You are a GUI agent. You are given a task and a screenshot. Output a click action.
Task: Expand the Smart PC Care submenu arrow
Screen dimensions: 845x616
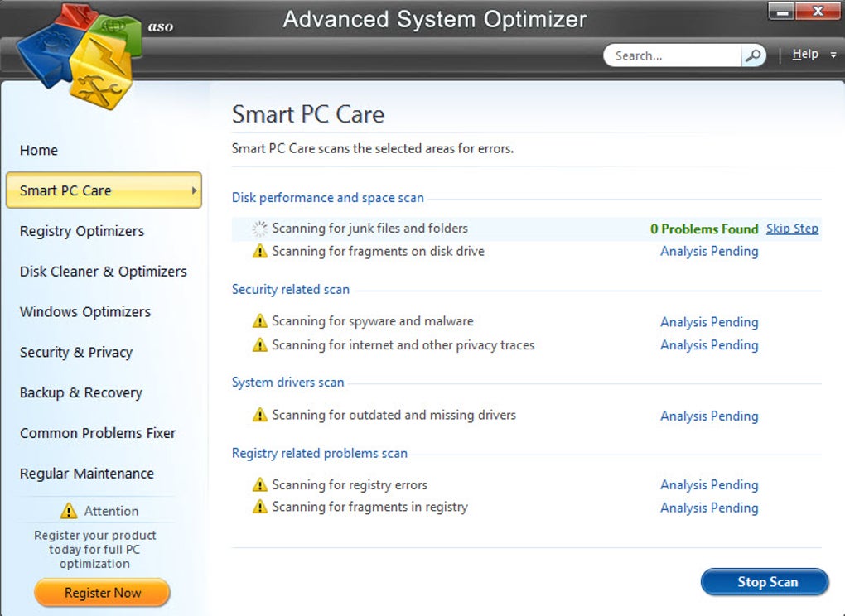[x=194, y=190]
